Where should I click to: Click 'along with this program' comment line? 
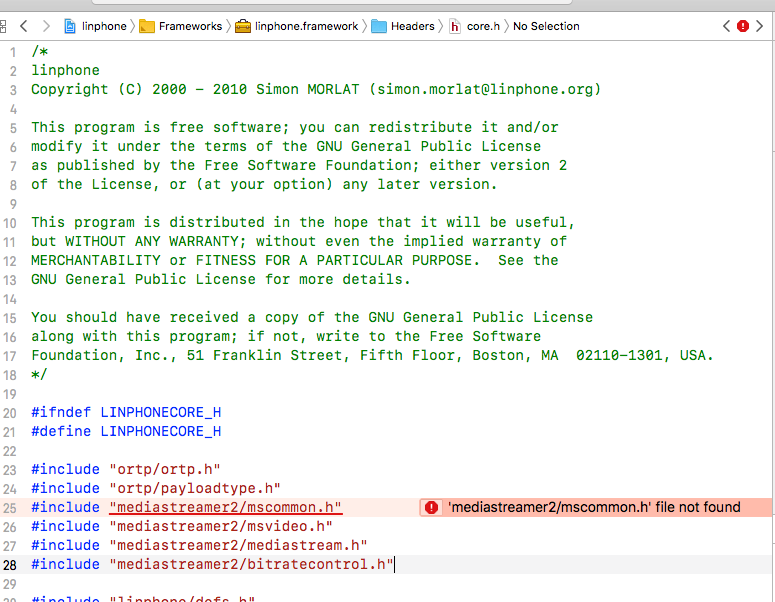pyautogui.click(x=286, y=337)
